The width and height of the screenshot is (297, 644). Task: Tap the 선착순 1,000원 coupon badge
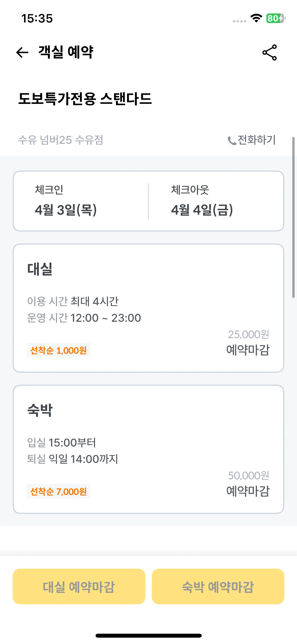tap(59, 350)
